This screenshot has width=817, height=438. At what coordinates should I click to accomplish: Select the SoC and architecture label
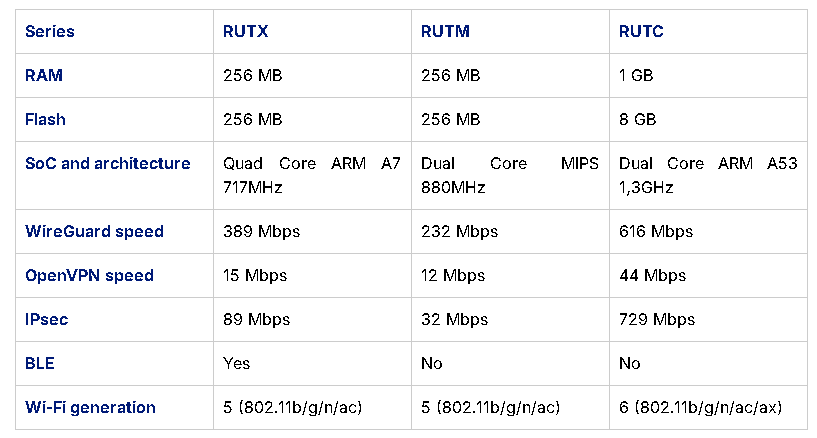(x=108, y=164)
